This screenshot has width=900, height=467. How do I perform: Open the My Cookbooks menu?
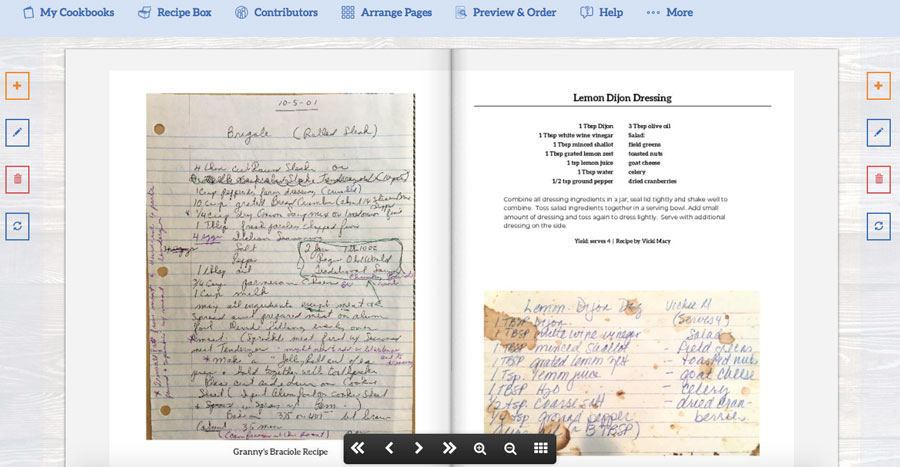[x=68, y=12]
